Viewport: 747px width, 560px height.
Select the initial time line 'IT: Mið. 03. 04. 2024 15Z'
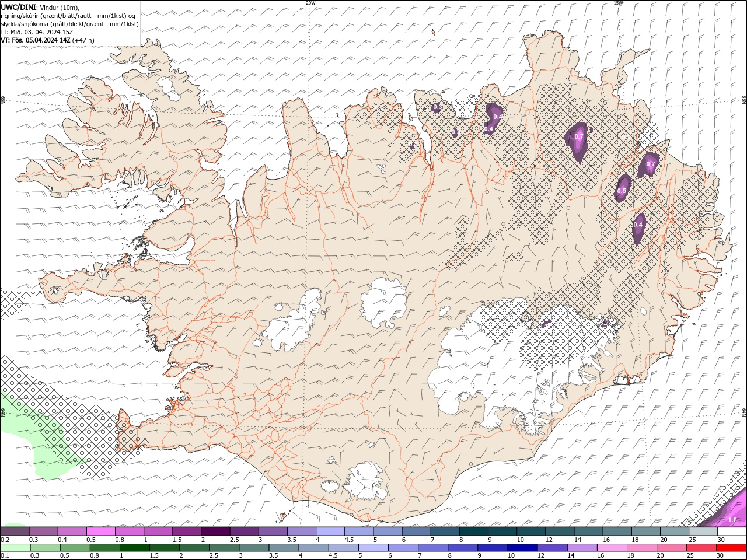(x=37, y=32)
